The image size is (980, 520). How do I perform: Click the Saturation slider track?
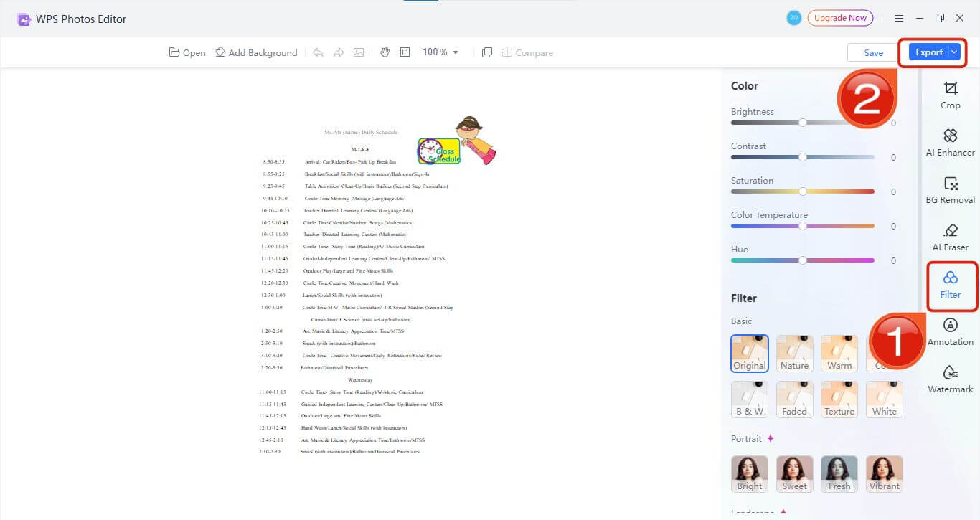click(x=802, y=192)
